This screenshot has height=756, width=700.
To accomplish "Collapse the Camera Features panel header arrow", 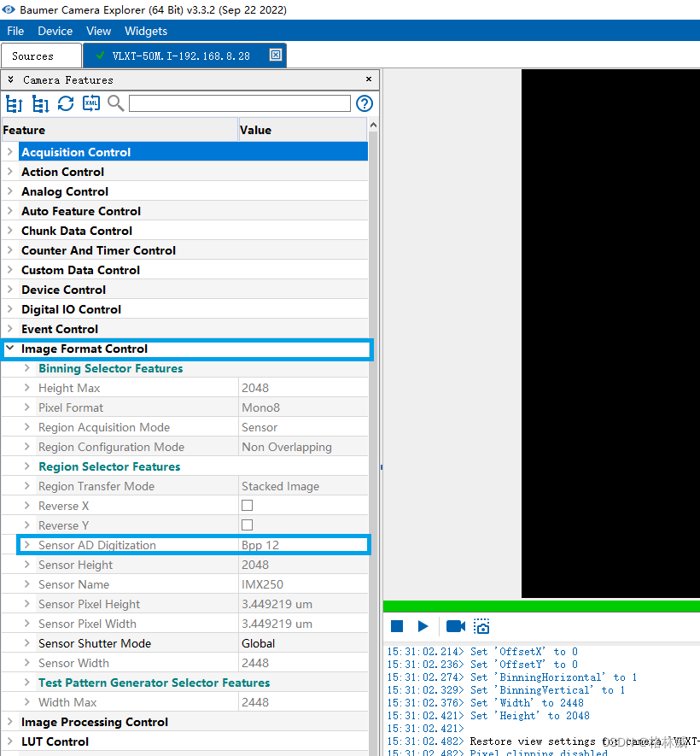I will [x=10, y=79].
